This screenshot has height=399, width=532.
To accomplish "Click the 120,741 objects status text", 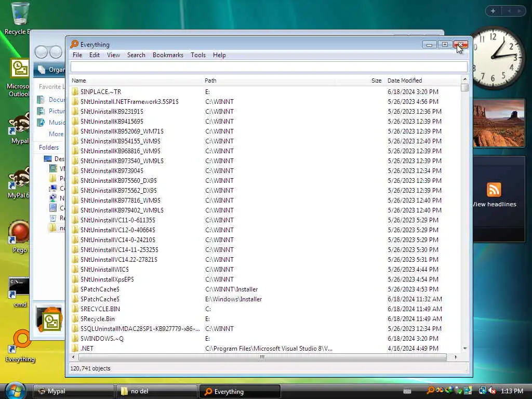I will click(x=90, y=368).
